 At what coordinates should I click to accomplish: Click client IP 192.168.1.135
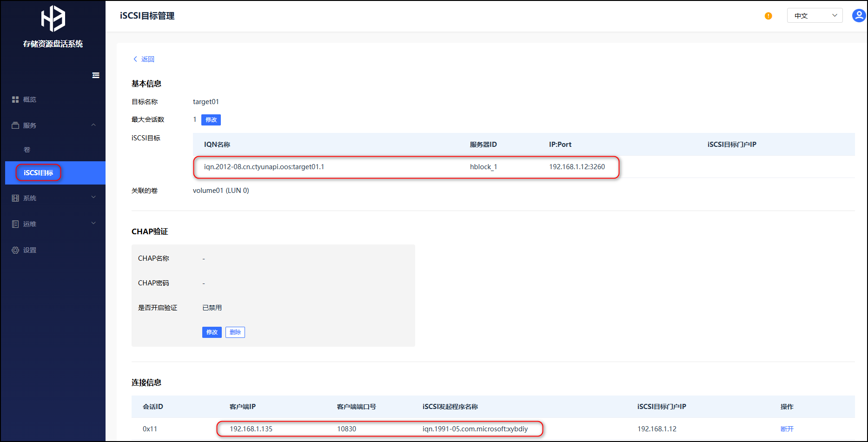point(251,429)
